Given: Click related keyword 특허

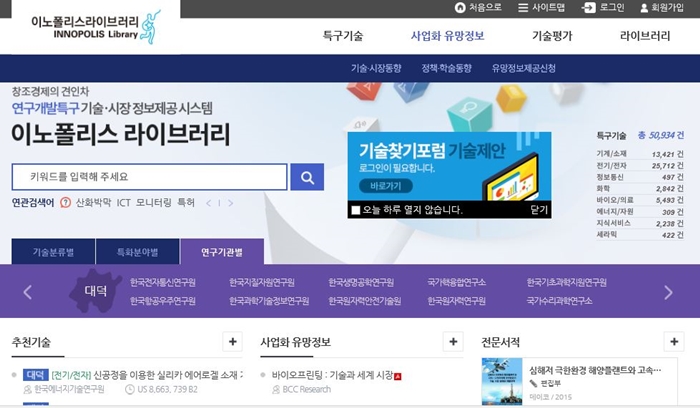Looking at the screenshot, I should [x=186, y=203].
